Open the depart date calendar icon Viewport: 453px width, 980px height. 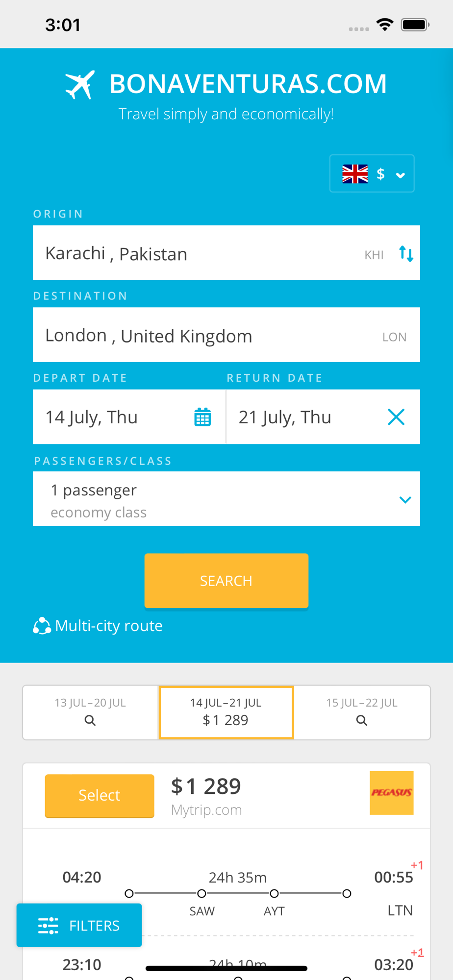click(x=202, y=417)
